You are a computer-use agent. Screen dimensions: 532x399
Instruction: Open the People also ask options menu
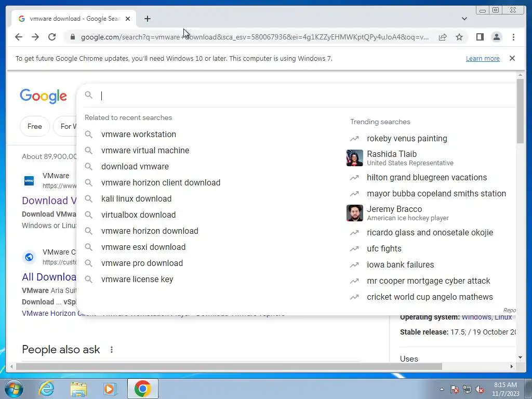(x=112, y=350)
